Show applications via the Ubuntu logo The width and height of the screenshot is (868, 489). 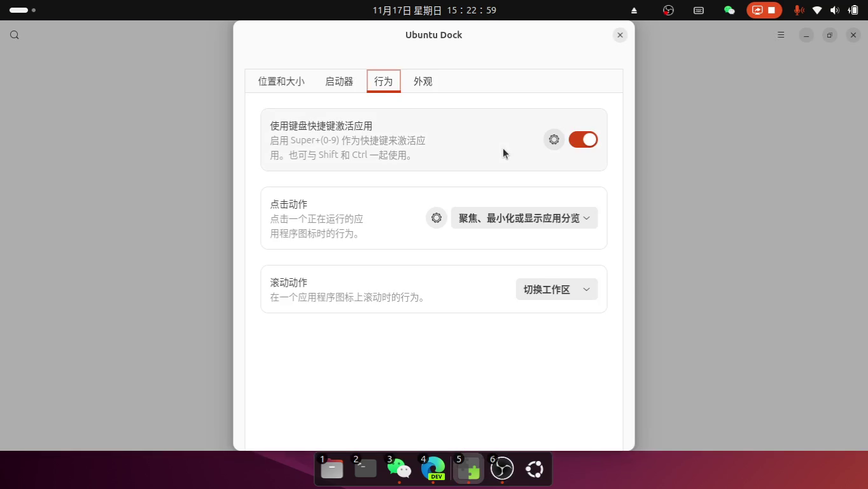(535, 469)
